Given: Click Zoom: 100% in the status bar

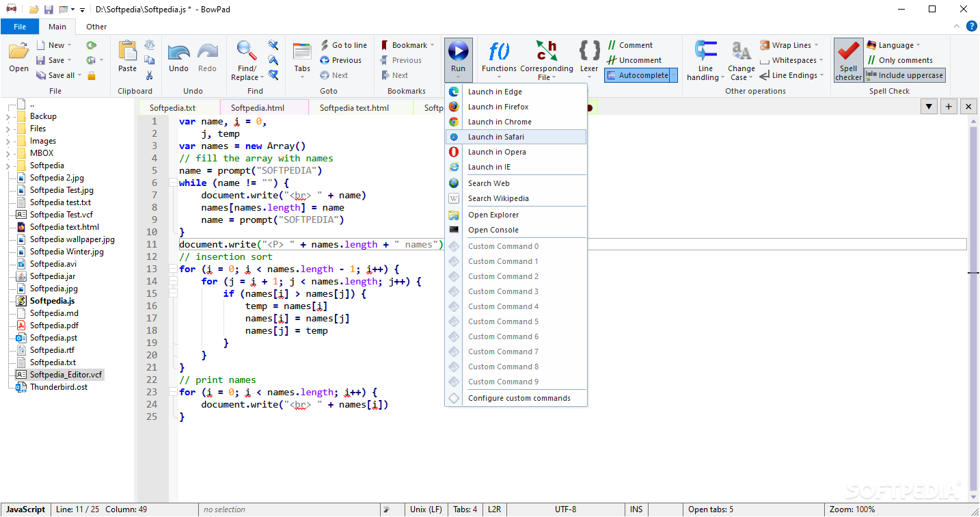Looking at the screenshot, I should [852, 509].
